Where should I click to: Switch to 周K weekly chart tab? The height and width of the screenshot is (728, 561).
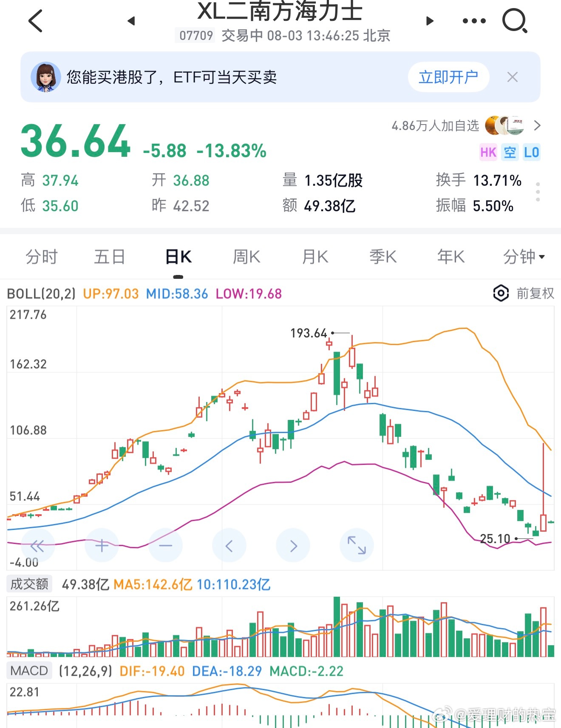[246, 257]
